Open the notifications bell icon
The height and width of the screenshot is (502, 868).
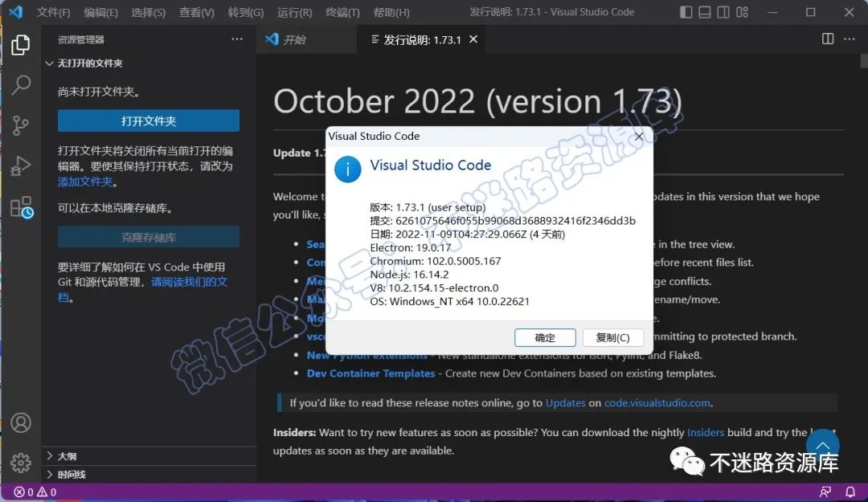(850, 492)
